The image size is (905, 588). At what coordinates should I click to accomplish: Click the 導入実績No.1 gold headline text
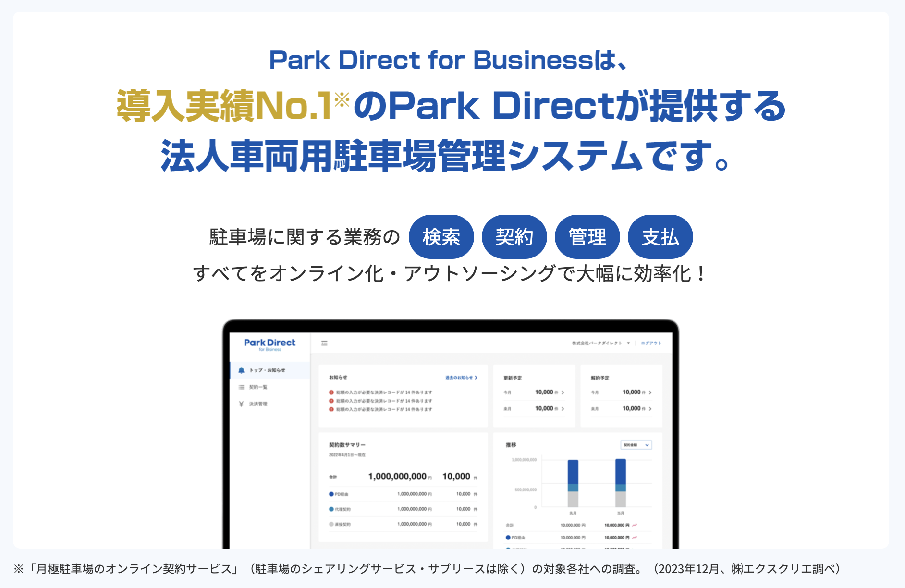point(225,106)
